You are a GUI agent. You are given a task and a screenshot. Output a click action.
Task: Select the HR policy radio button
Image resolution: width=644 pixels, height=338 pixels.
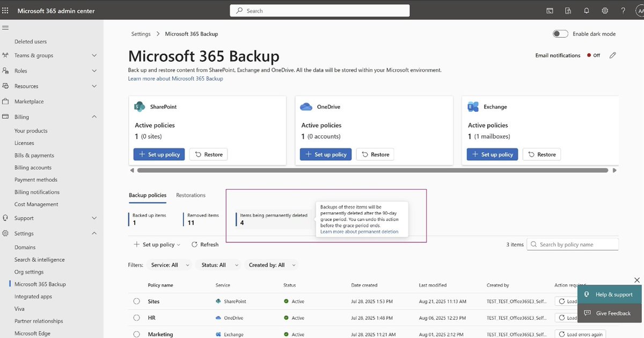pyautogui.click(x=137, y=318)
